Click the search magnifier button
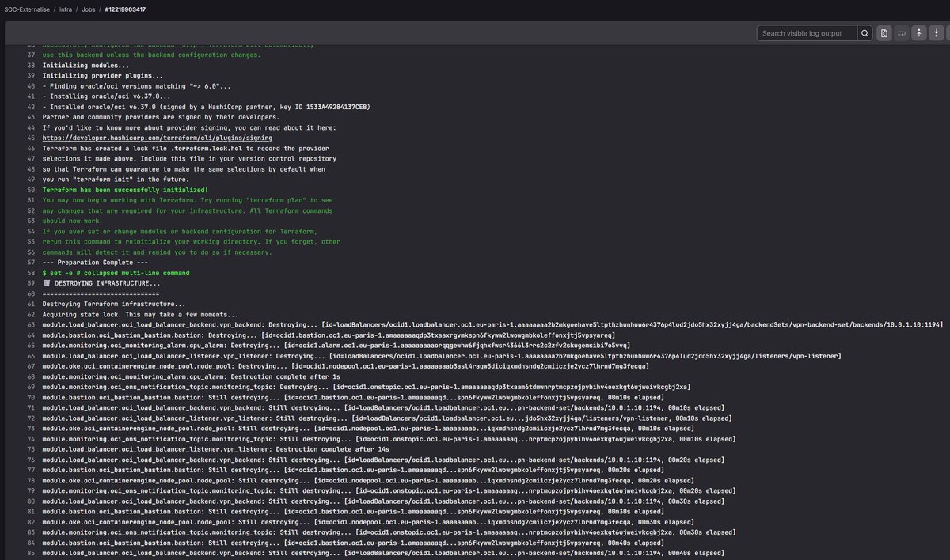This screenshot has width=950, height=560. click(865, 33)
